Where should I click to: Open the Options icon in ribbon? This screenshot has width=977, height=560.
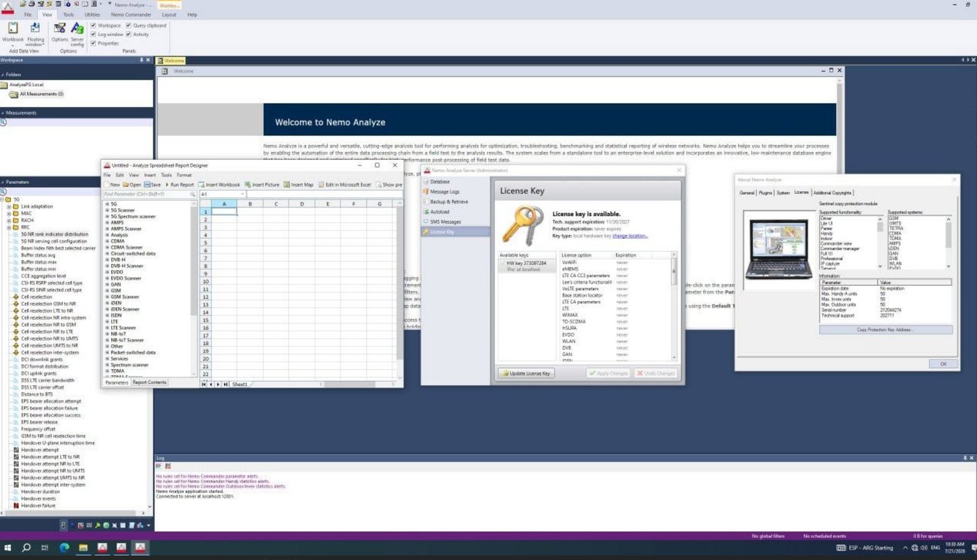coord(60,32)
